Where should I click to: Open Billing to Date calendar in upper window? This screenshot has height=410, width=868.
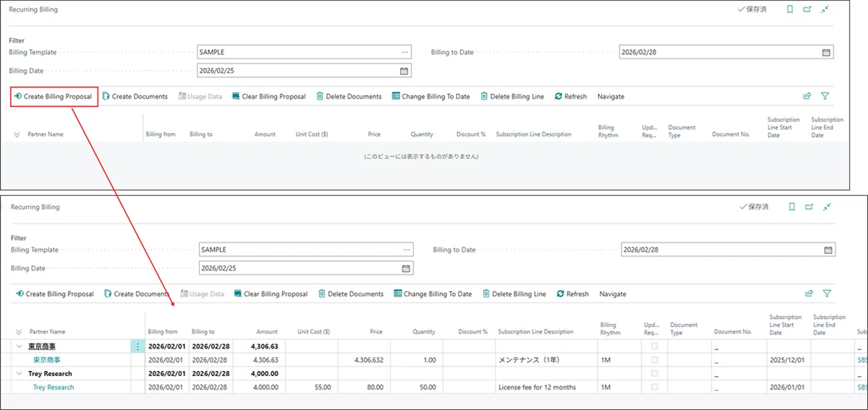826,52
